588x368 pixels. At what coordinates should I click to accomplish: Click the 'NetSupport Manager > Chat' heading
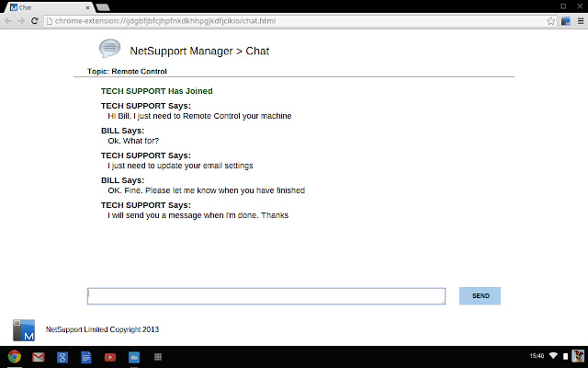[199, 52]
